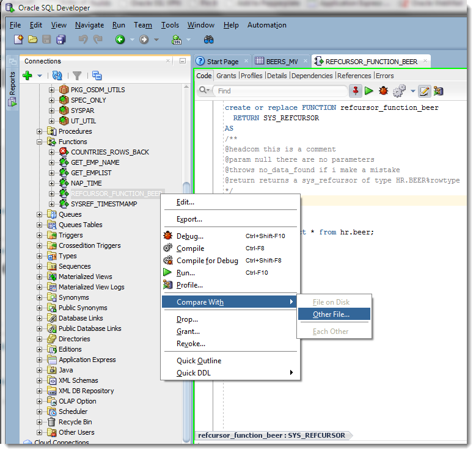Select the Errors sub-tab
This screenshot has height=453, width=476.
(x=385, y=76)
